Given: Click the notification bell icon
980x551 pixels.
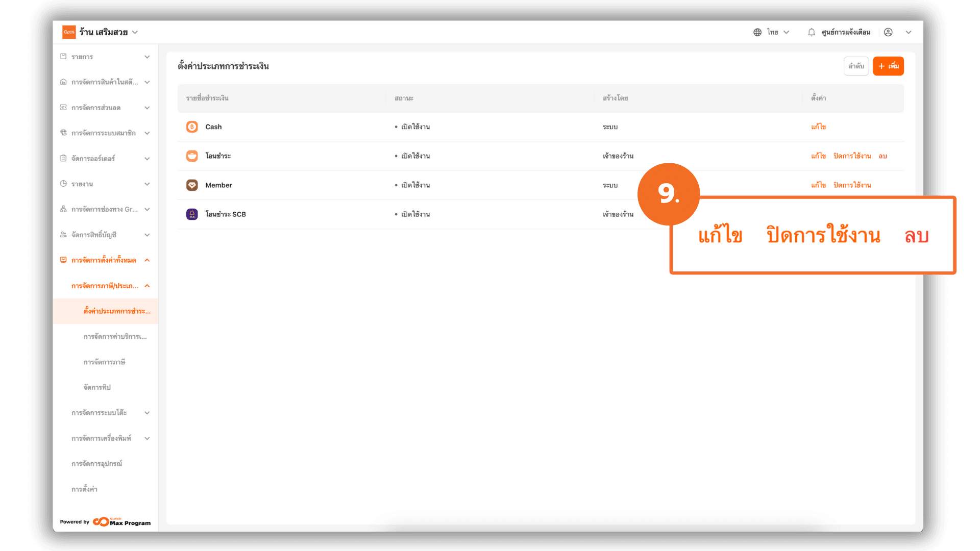Looking at the screenshot, I should 811,32.
